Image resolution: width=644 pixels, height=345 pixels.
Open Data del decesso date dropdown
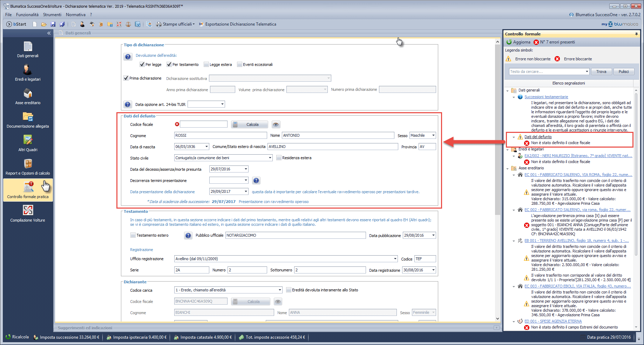[x=246, y=169]
